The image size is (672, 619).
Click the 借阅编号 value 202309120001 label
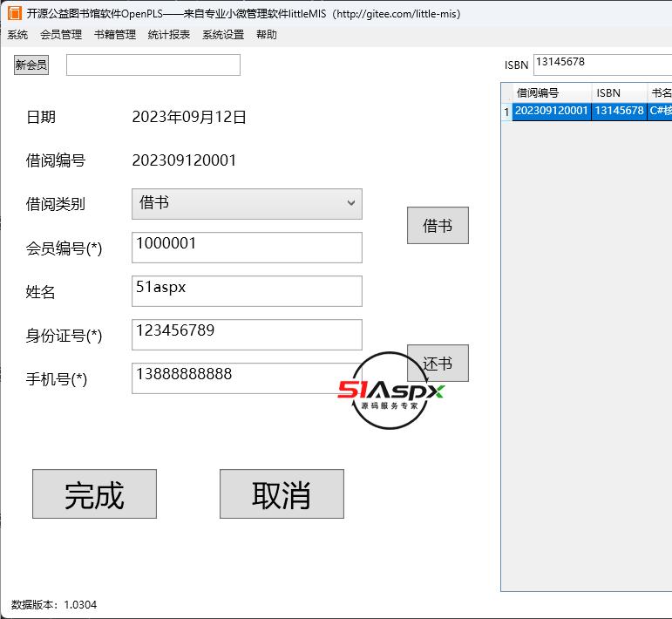pyautogui.click(x=184, y=160)
